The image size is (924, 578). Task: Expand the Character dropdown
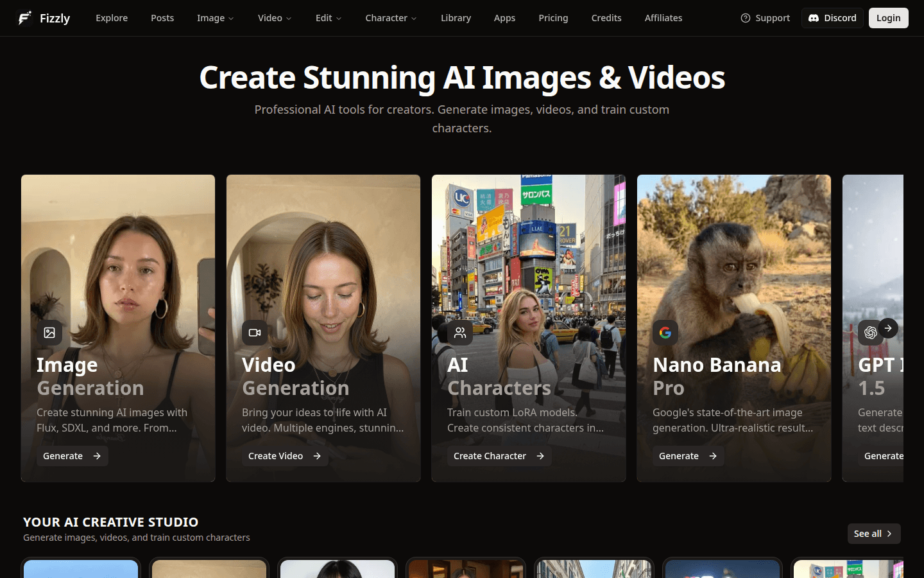tap(390, 18)
